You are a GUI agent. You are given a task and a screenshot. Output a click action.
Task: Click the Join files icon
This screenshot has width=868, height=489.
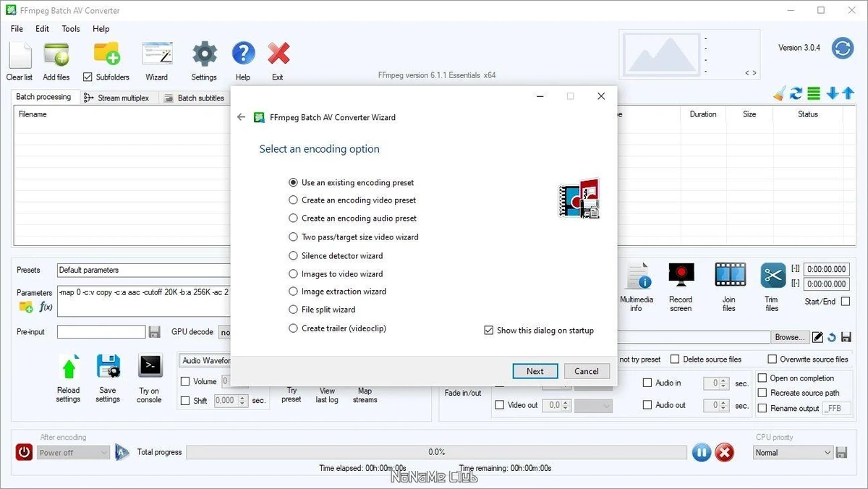pyautogui.click(x=730, y=276)
